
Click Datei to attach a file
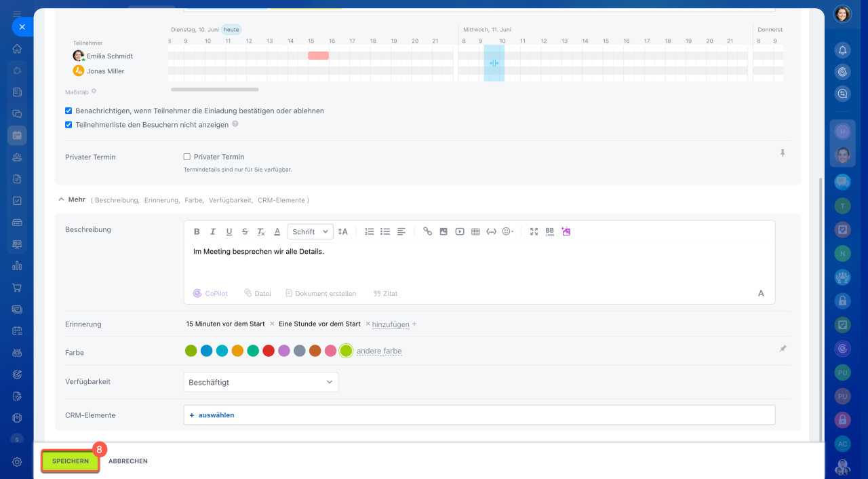pos(258,294)
